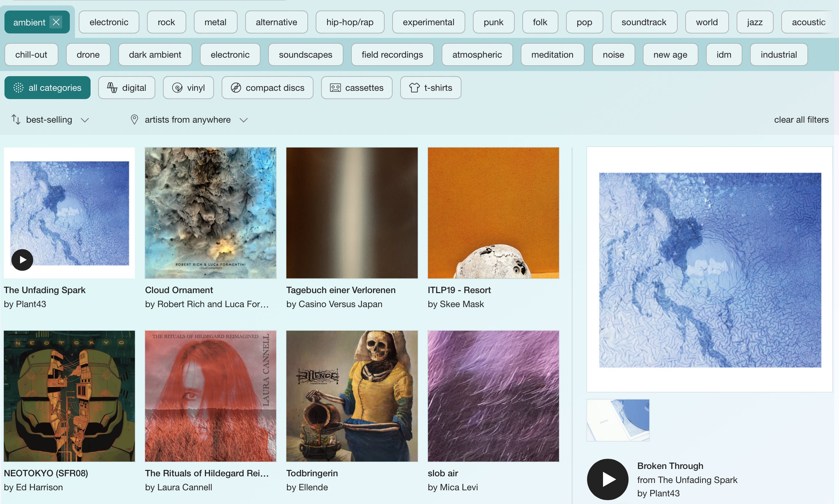Expand the best-selling sort dropdown chevron
Viewport: 839px width, 504px height.
pyautogui.click(x=85, y=120)
